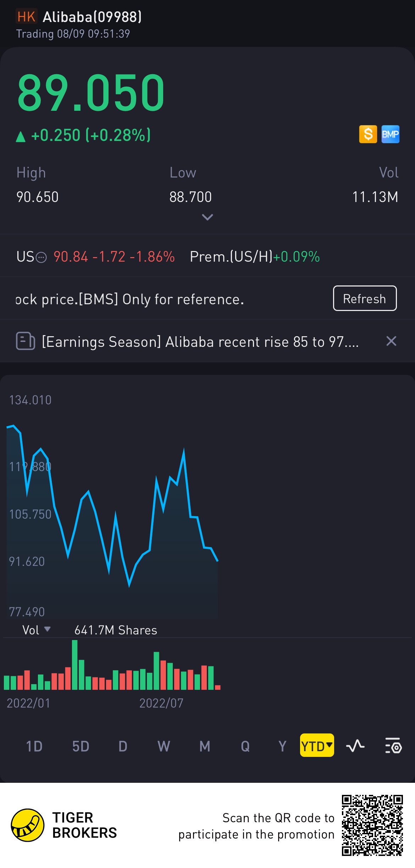Tap the promotion QR code
The height and width of the screenshot is (868, 415).
[x=372, y=825]
